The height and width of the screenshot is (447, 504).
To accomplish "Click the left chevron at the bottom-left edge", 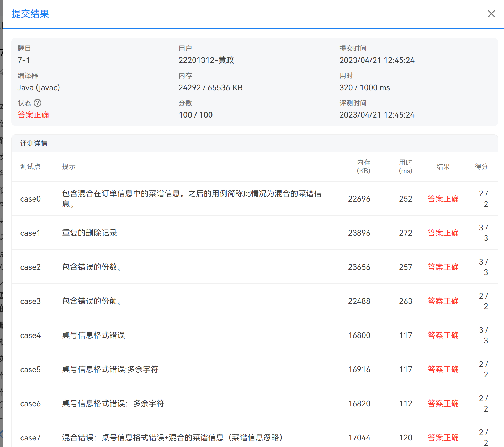I will pos(2,434).
